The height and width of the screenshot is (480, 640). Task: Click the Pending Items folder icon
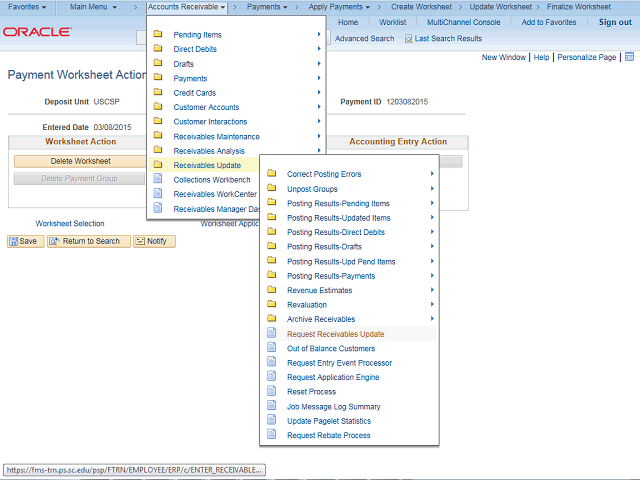coord(158,35)
